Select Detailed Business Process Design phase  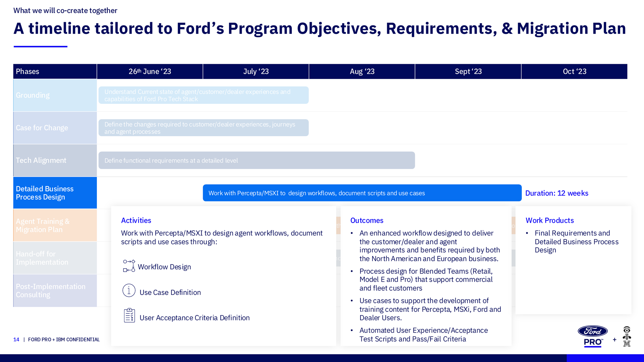(x=55, y=193)
